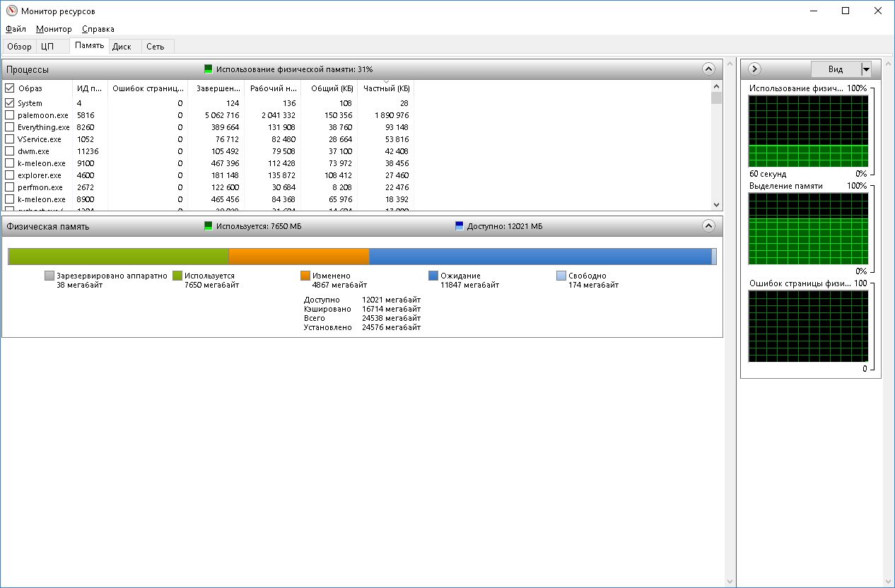895x588 pixels.
Task: Open the Вид dropdown arrow
Action: tap(866, 69)
